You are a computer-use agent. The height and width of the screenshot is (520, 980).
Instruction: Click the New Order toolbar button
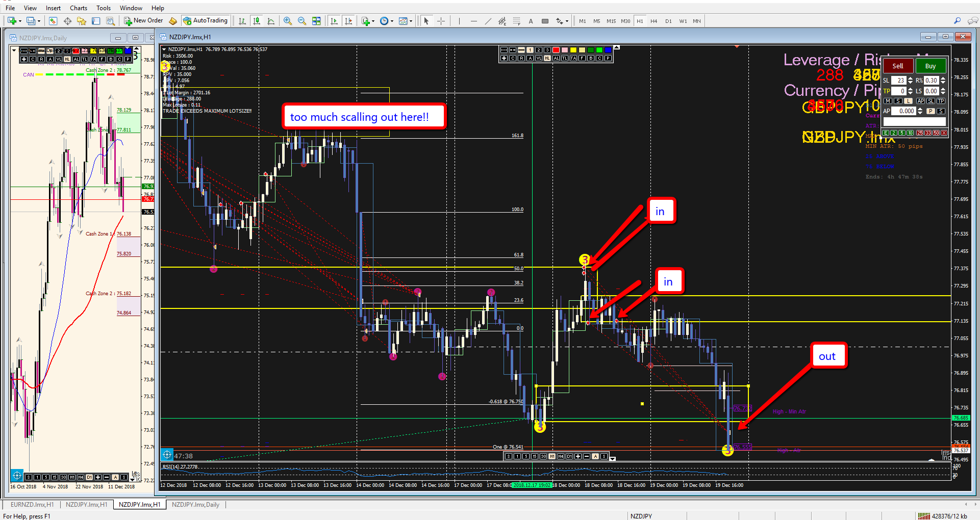tap(143, 20)
